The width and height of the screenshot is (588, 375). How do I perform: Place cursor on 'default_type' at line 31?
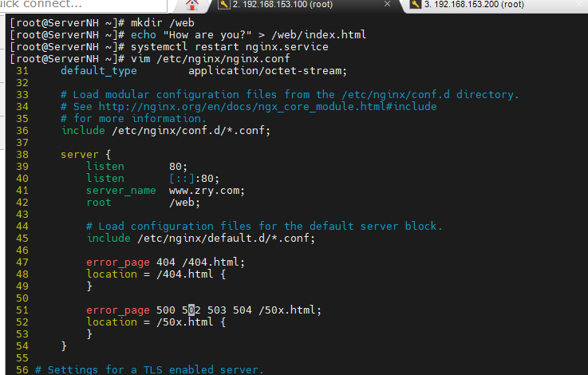click(99, 71)
